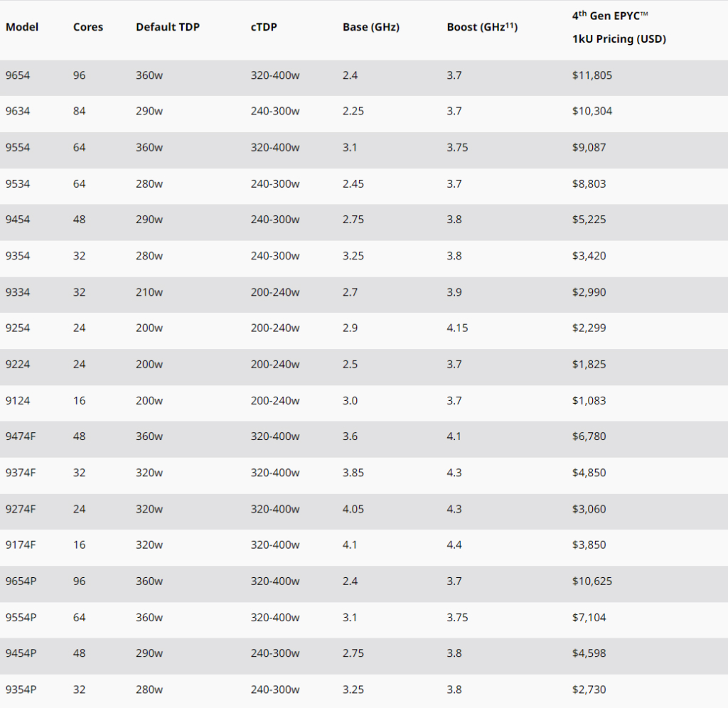Click the Model column header

(22, 27)
